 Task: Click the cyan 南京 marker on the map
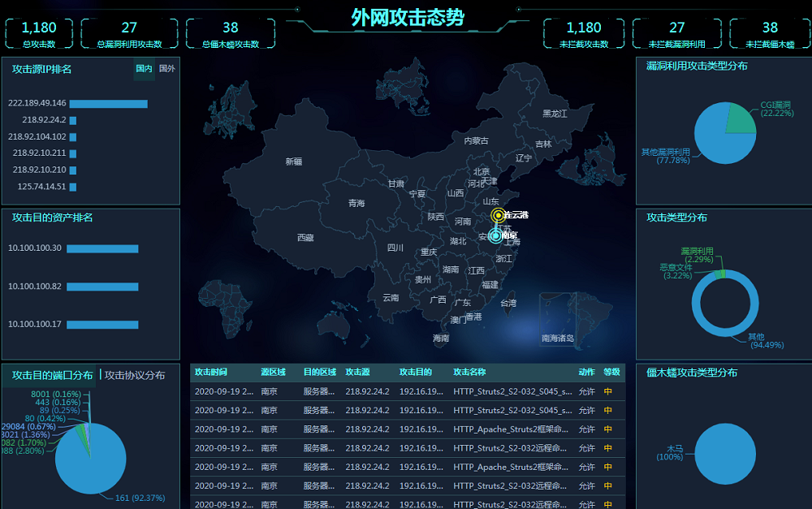click(x=495, y=235)
